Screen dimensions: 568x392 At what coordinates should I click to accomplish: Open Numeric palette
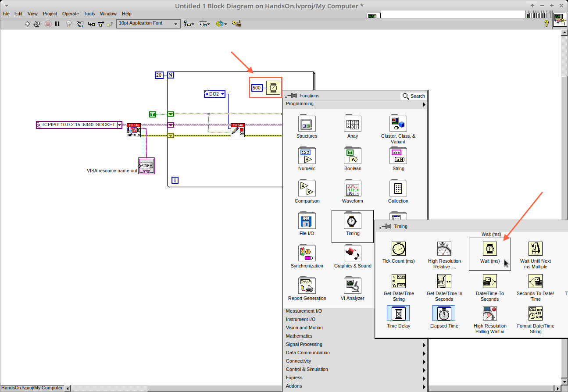(307, 159)
